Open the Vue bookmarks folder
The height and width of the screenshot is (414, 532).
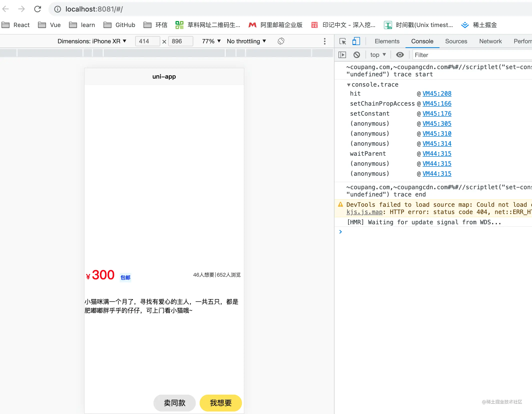pos(49,25)
